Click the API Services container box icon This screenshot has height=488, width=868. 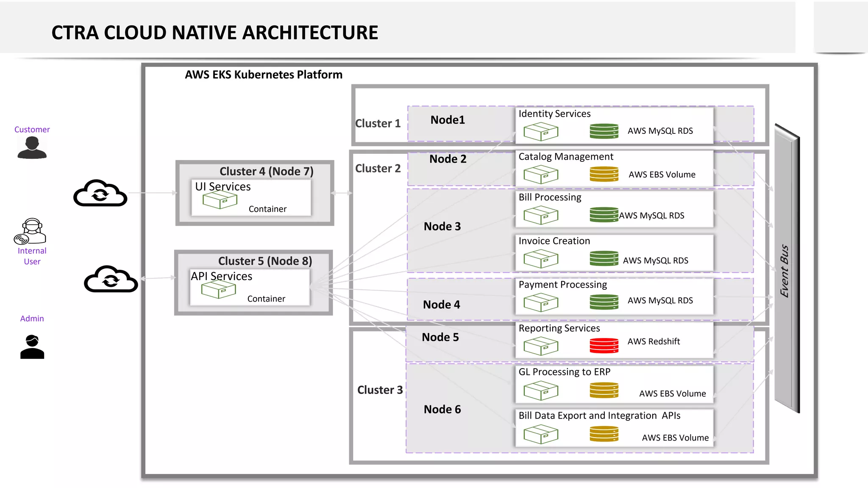coord(218,290)
